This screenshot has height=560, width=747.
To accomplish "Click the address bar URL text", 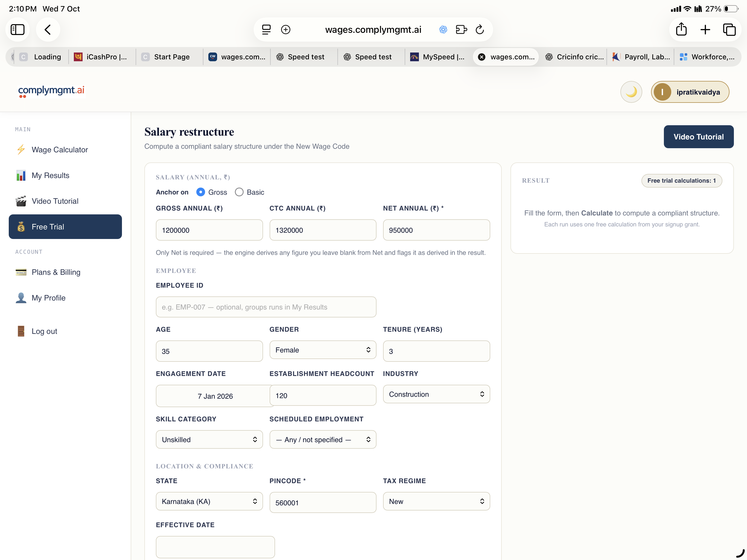I will tap(373, 30).
